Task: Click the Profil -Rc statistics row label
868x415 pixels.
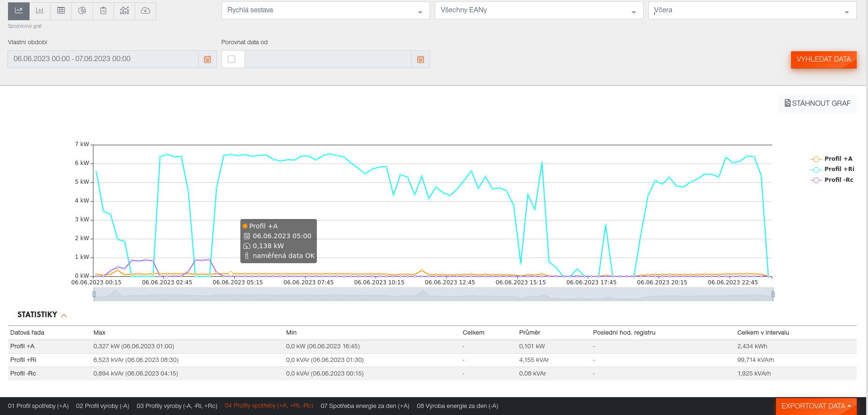Action: [23, 374]
